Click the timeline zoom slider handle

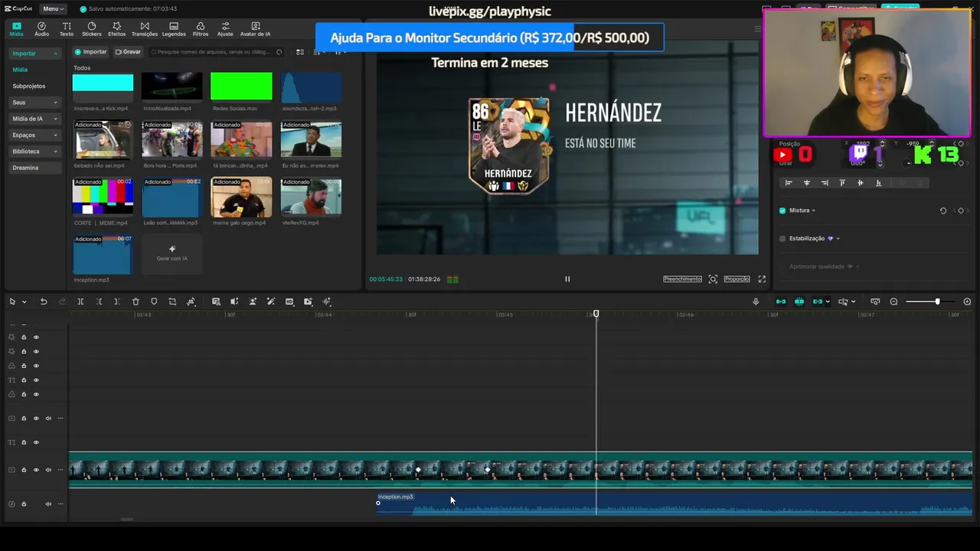click(x=937, y=302)
